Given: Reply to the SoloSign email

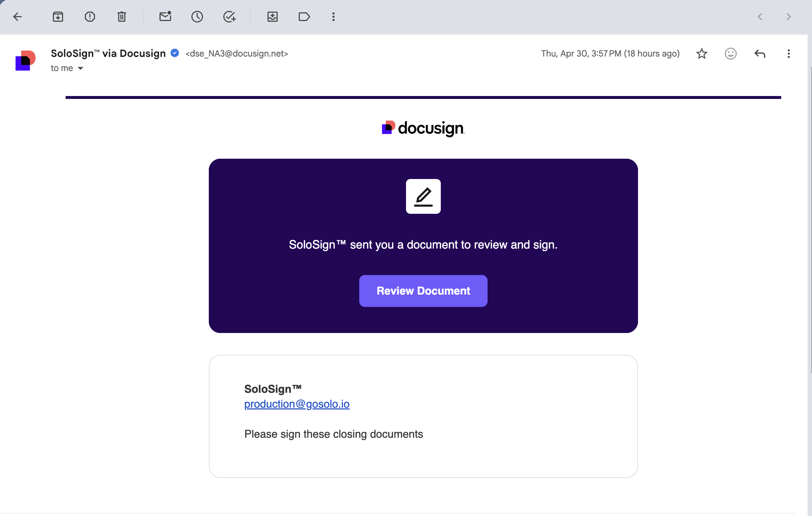Looking at the screenshot, I should pos(760,54).
